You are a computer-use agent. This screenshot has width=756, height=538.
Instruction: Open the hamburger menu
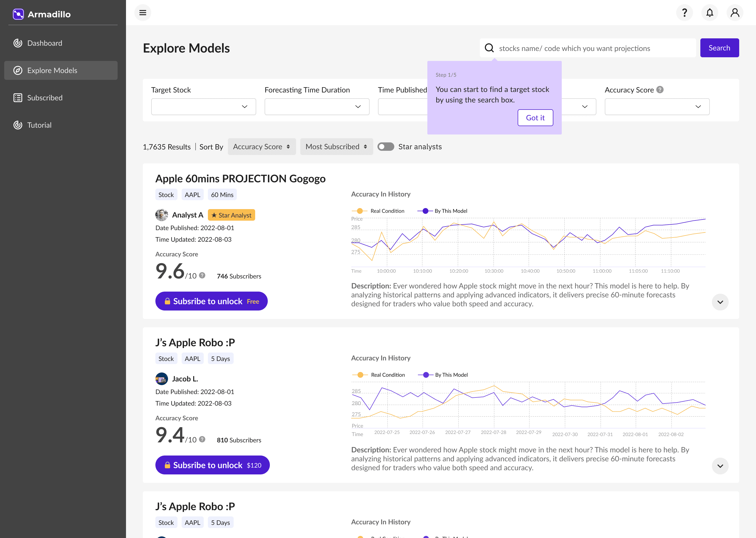pos(143,13)
